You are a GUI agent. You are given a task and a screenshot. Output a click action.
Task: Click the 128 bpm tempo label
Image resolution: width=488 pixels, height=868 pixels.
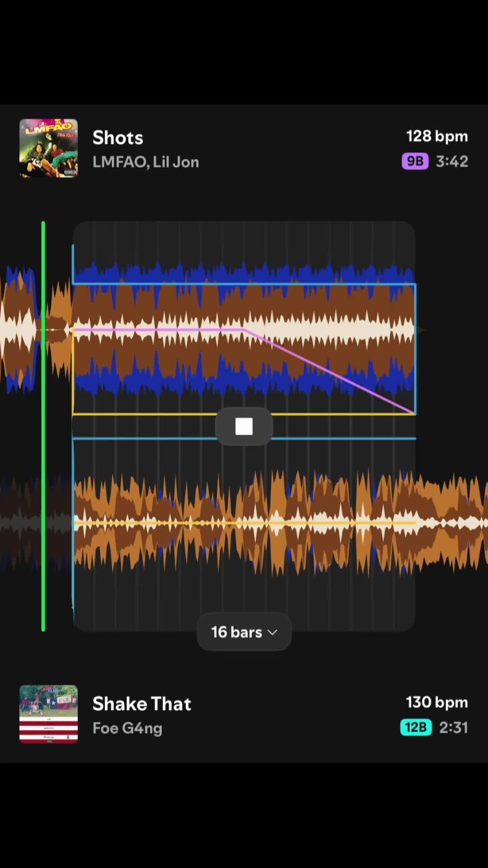(x=437, y=136)
